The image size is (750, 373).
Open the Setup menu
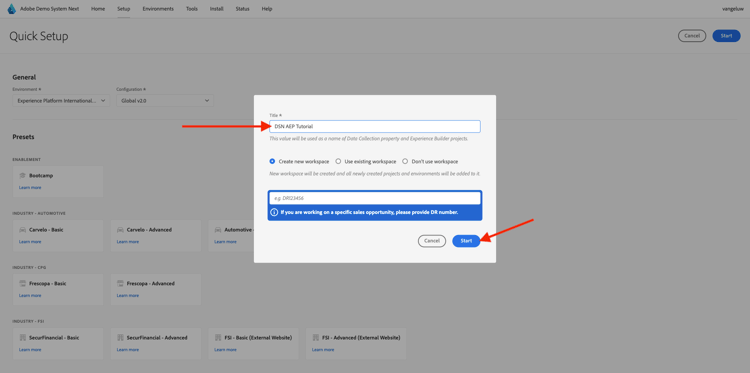[x=123, y=9]
